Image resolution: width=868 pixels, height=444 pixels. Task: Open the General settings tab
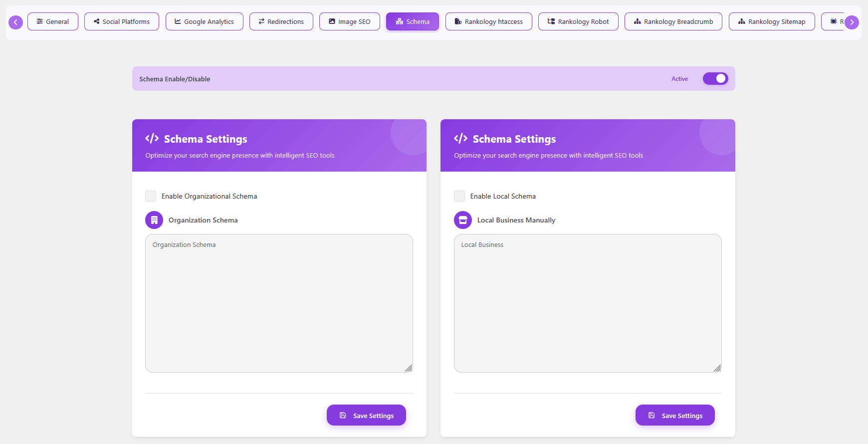(53, 21)
